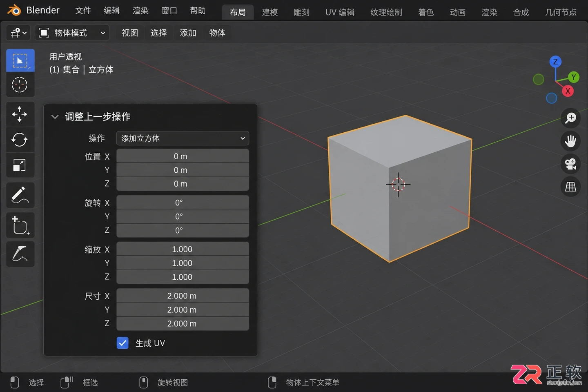
Task: Click the 缩放 Y value field
Action: 183,263
